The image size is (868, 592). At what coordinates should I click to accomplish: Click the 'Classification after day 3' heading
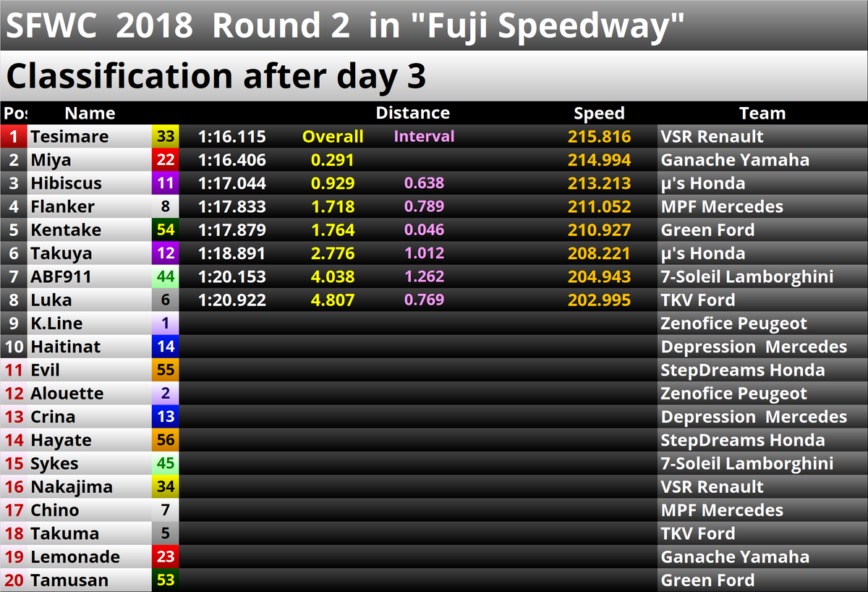click(x=216, y=75)
